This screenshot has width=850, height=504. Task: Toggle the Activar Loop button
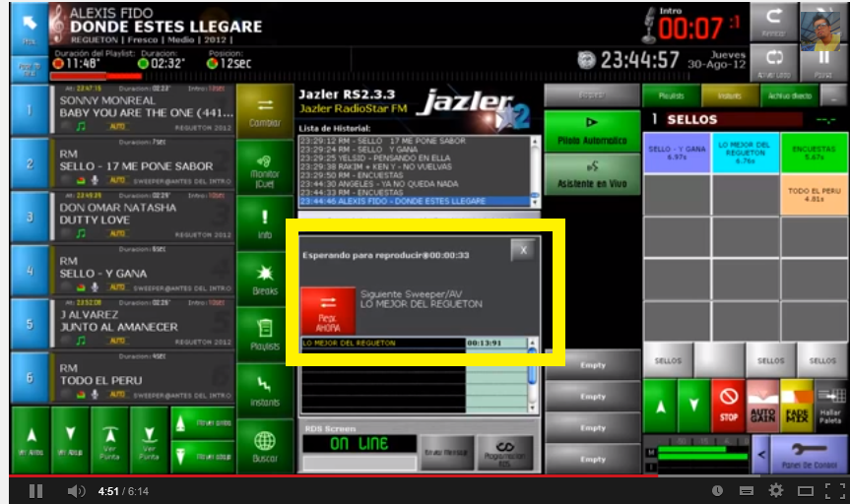click(773, 62)
